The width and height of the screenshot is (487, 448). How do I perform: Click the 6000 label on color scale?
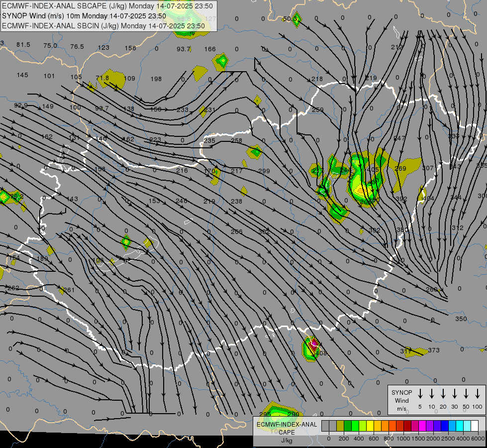click(x=479, y=439)
